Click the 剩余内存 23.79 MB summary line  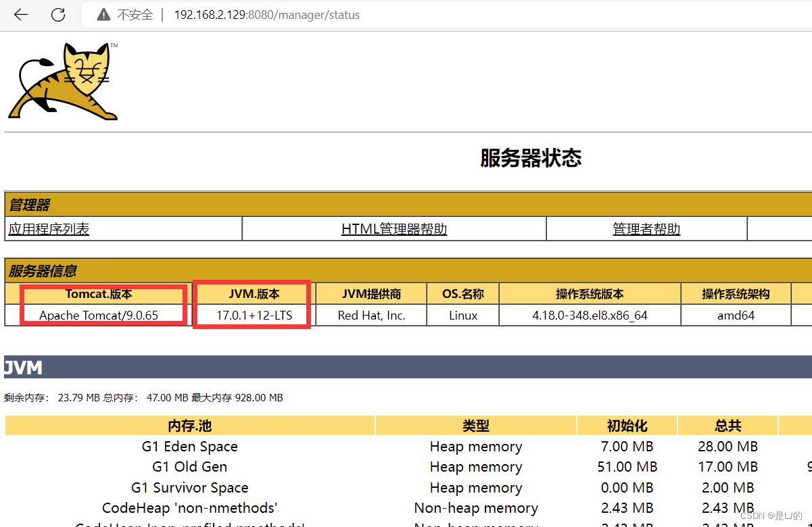click(143, 398)
